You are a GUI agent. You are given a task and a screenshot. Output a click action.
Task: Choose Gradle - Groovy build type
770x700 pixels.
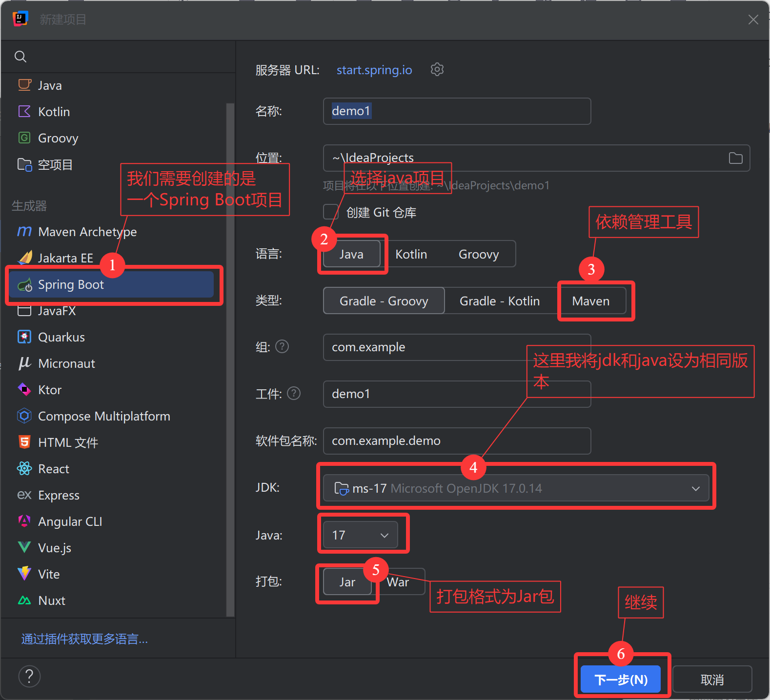(384, 301)
